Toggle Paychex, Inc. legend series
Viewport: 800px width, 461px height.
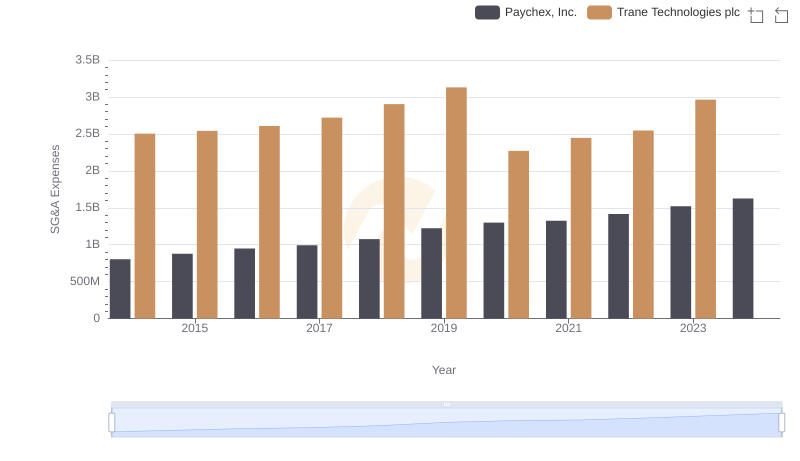click(526, 12)
